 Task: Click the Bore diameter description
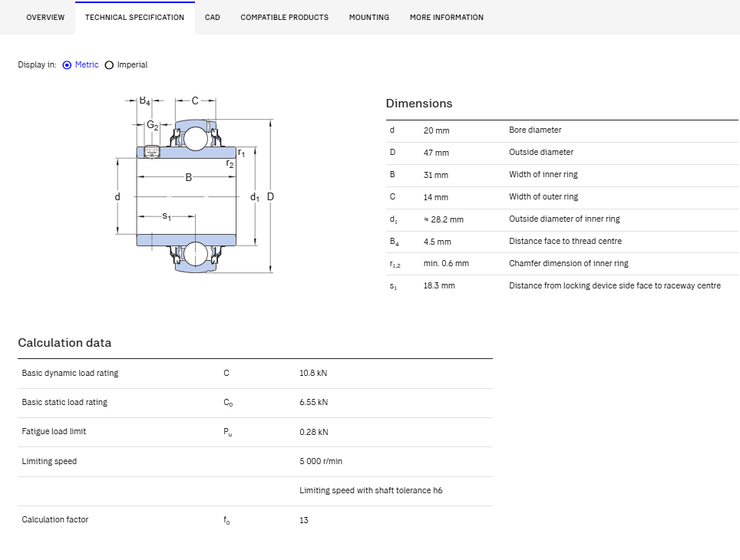535,130
